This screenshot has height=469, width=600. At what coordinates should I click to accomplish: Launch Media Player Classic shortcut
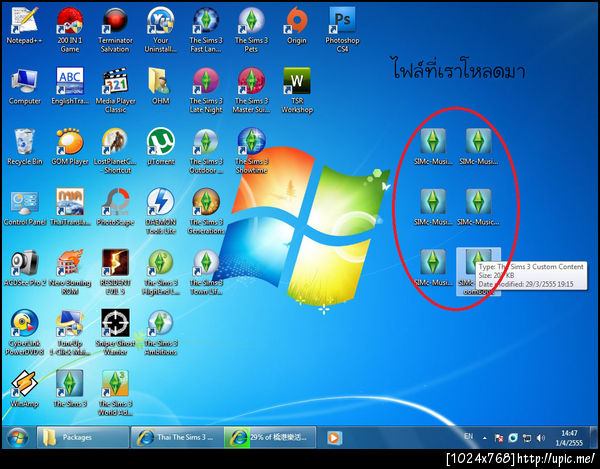tap(115, 91)
